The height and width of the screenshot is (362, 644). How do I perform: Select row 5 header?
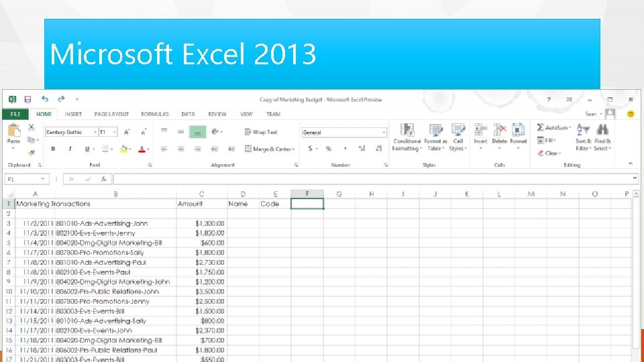(9, 243)
